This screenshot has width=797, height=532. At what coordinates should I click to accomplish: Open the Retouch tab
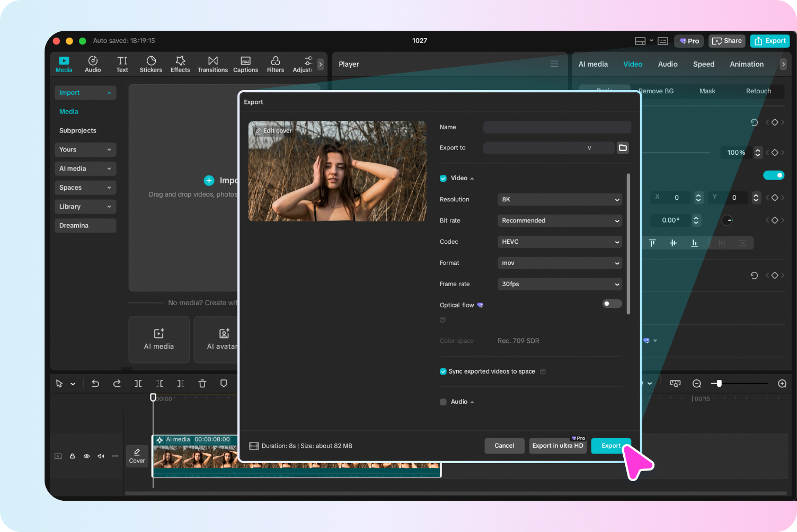pos(758,91)
